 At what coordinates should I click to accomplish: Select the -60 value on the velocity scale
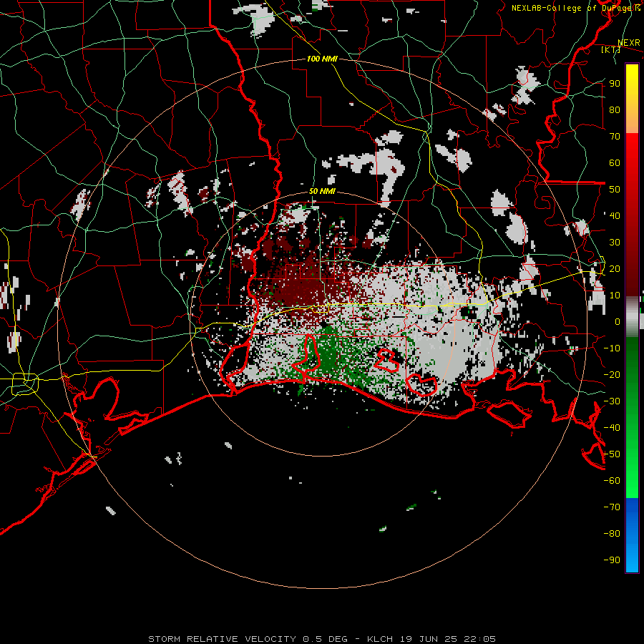[x=612, y=481]
